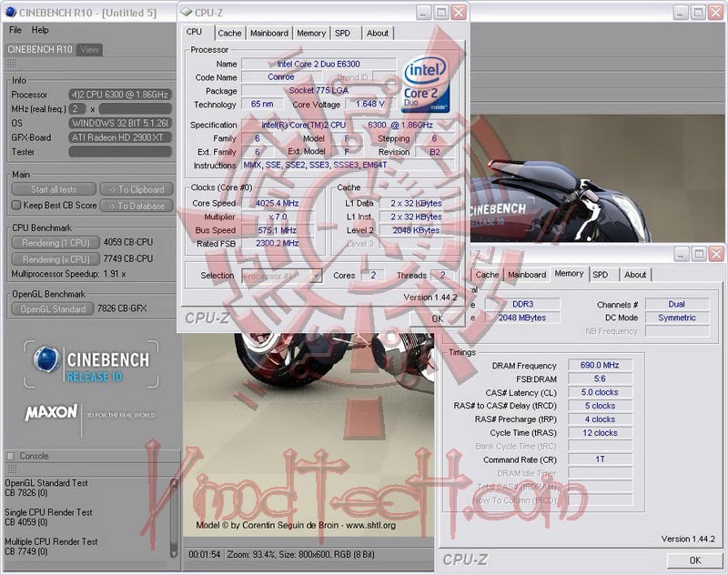
Task: Click the Command Rate 1T value
Action: 600,459
